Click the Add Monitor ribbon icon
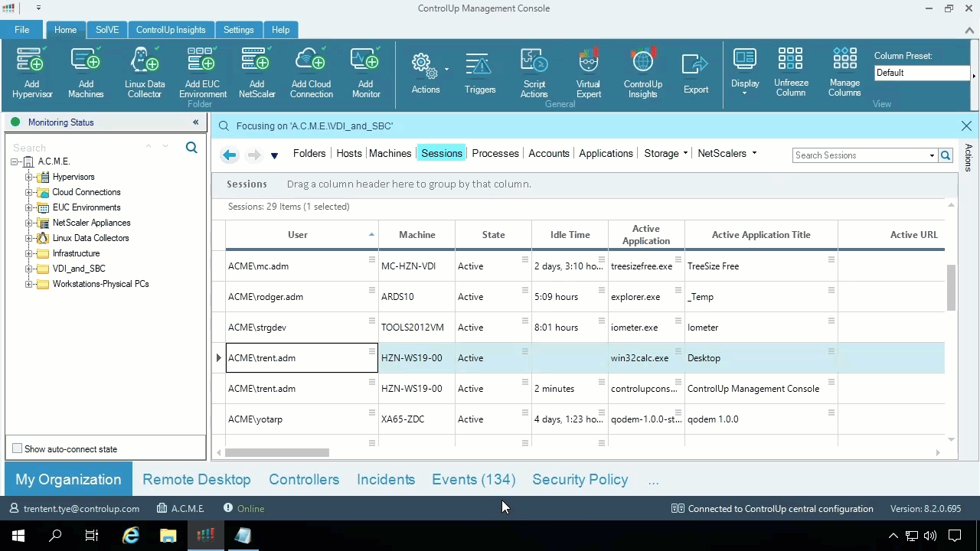Screen dimensions: 980x551 point(366,73)
